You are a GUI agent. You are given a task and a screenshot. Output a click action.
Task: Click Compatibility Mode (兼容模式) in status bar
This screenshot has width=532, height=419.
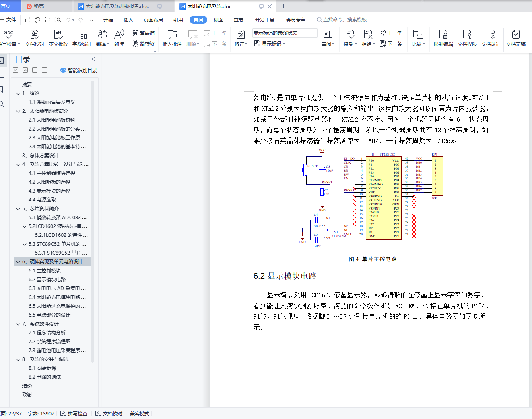click(140, 413)
